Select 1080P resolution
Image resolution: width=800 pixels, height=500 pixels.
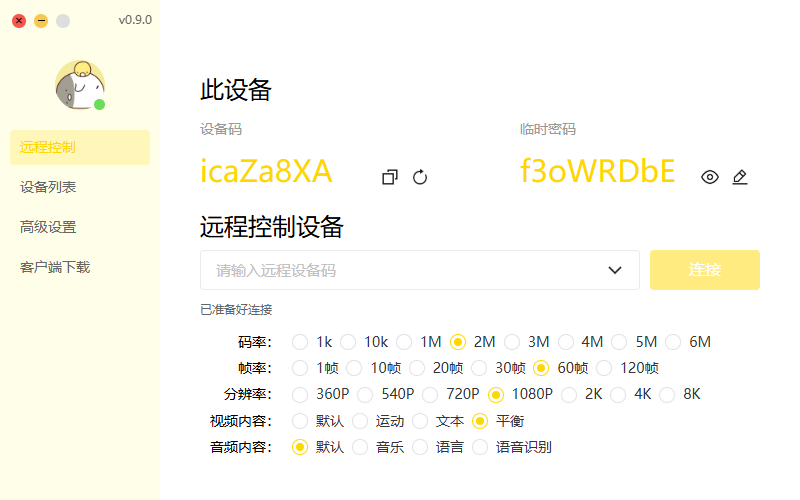tap(496, 394)
